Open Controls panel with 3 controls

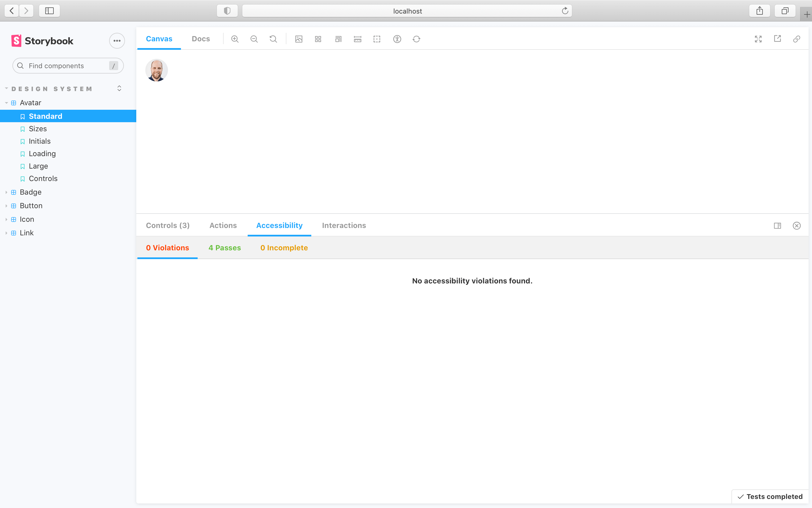tap(168, 225)
